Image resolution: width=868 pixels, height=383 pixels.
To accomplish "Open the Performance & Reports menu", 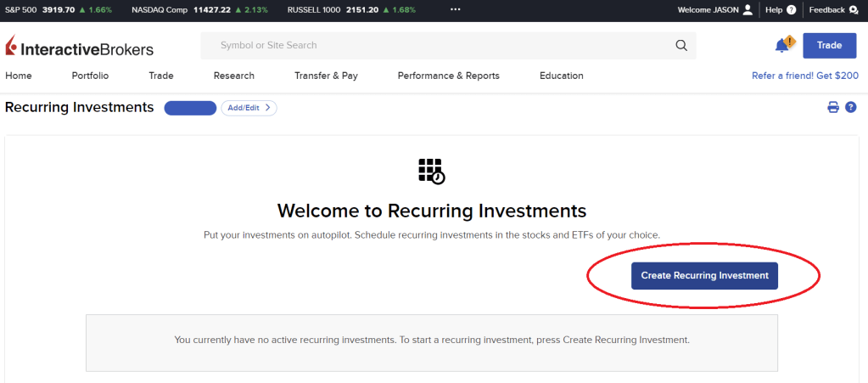I will [x=448, y=76].
